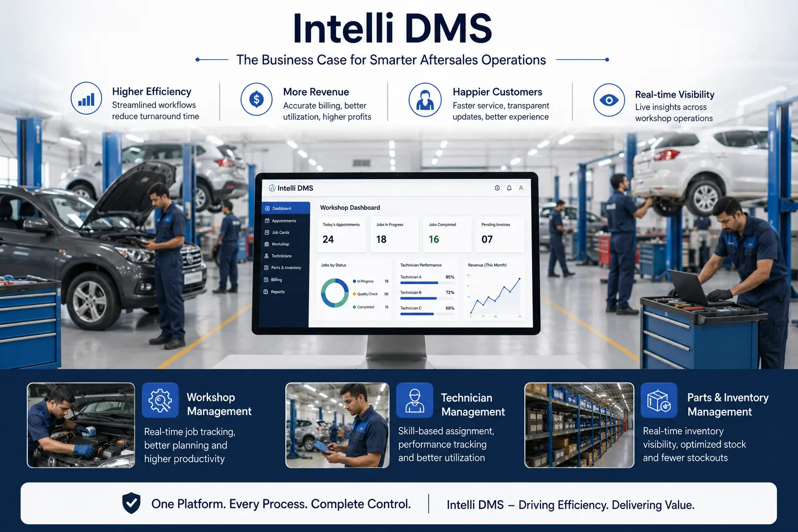Open the Appointments menu item

[x=285, y=221]
